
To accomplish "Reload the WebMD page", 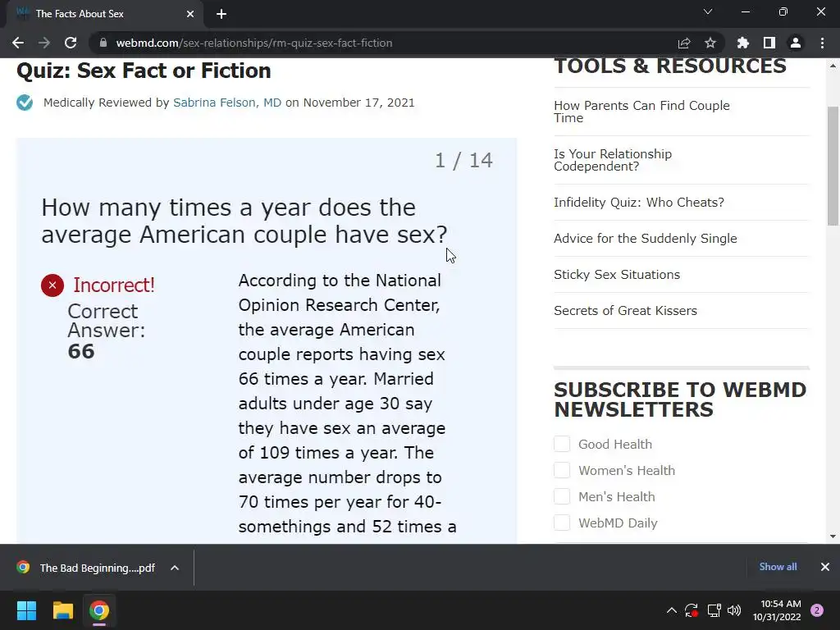I will coord(71,43).
